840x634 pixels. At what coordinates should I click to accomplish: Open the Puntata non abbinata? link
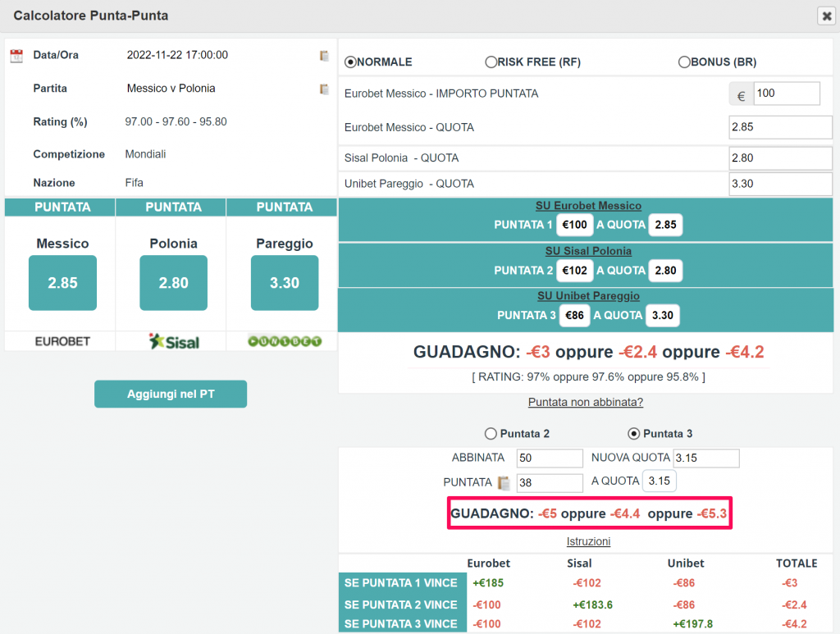(586, 402)
